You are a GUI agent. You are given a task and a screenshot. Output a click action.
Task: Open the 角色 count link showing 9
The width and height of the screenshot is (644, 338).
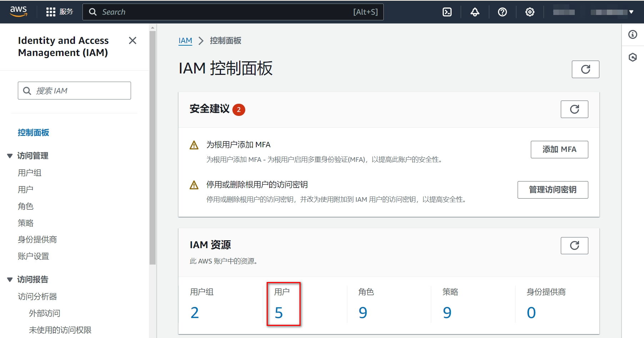click(x=363, y=313)
